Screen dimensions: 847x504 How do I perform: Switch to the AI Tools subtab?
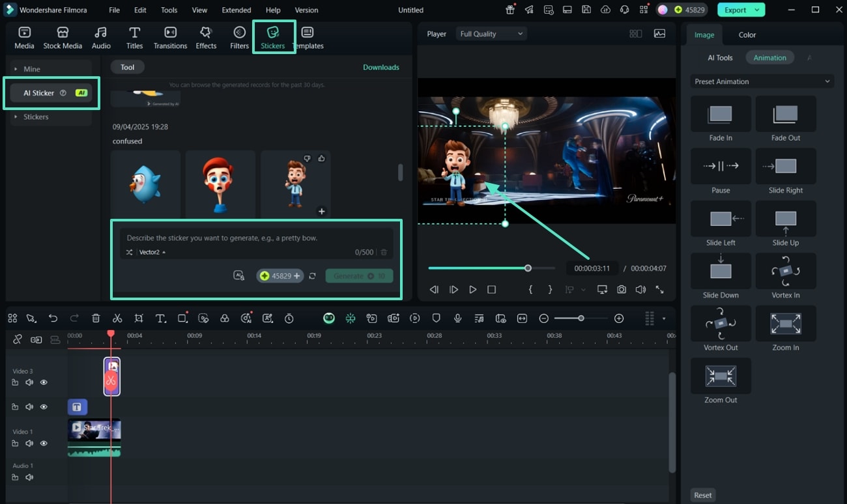(x=720, y=57)
